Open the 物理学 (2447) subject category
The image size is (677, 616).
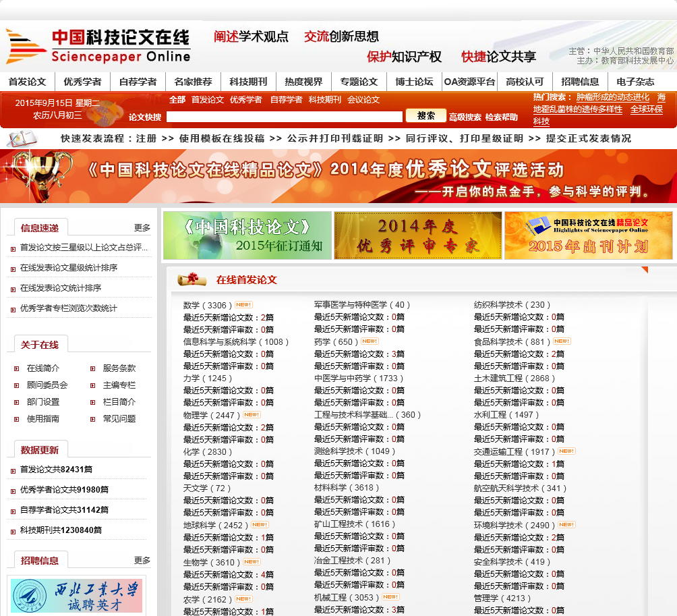point(212,415)
